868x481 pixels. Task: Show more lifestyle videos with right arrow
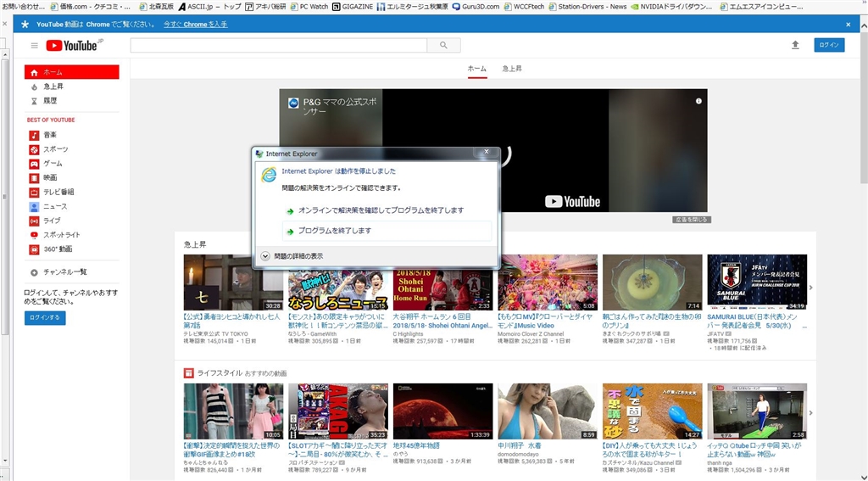coord(810,411)
